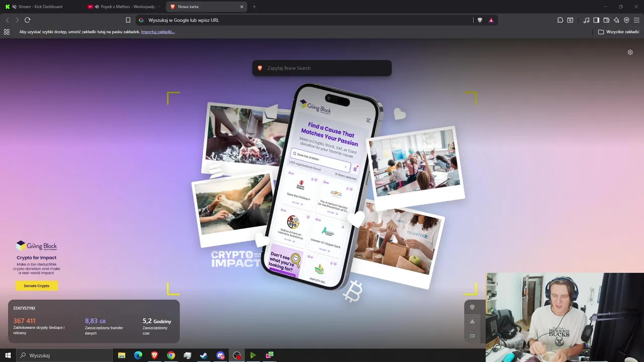This screenshot has height=362, width=644.
Task: Open the Brave Shields lion icon
Action: coord(479,20)
